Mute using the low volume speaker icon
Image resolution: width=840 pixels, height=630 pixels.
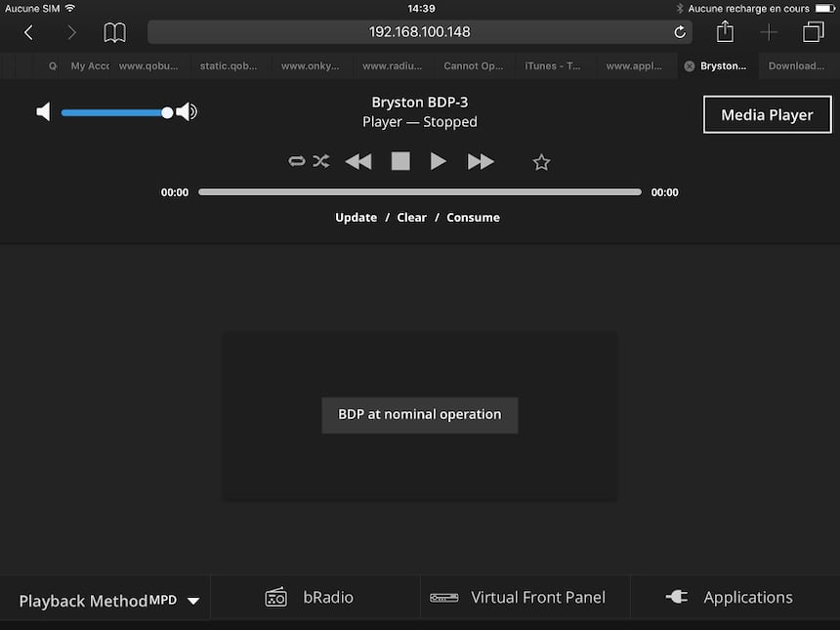(x=43, y=111)
